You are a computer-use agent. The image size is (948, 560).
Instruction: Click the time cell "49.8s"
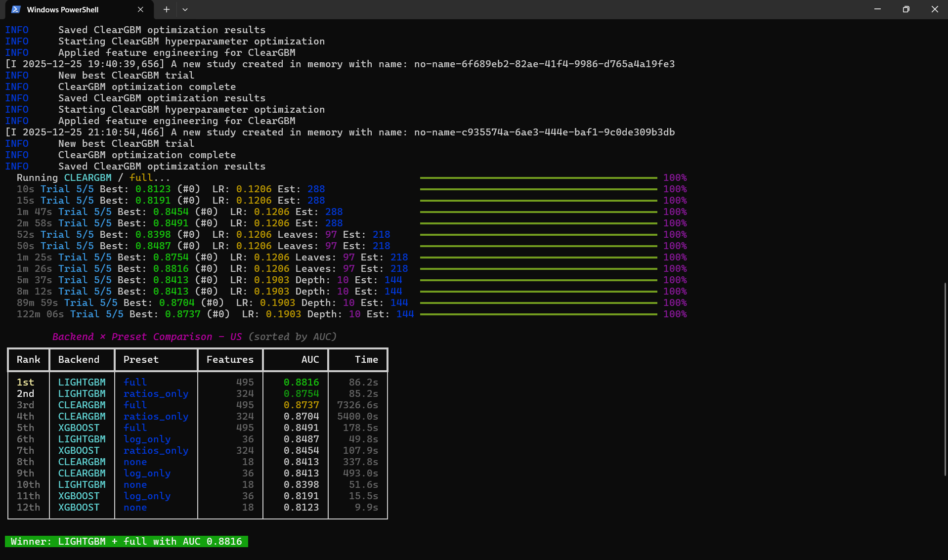pyautogui.click(x=363, y=439)
